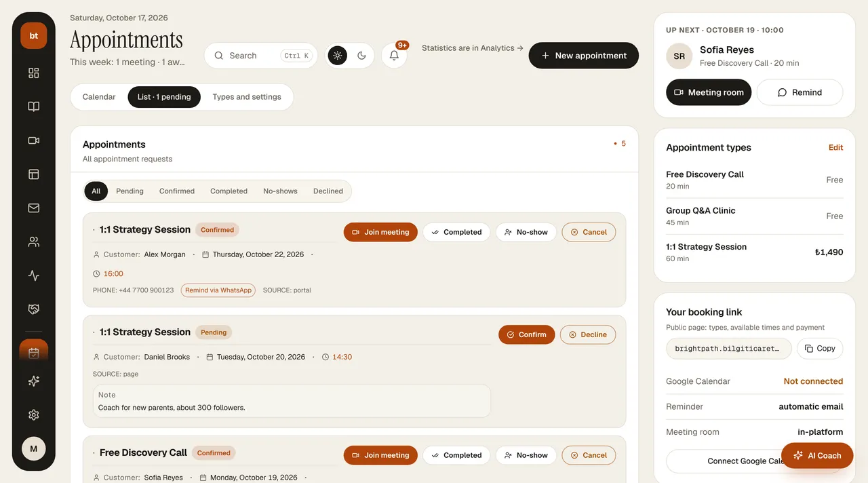Mark Free Discovery Call as No-show
The image size is (868, 483).
tap(526, 455)
